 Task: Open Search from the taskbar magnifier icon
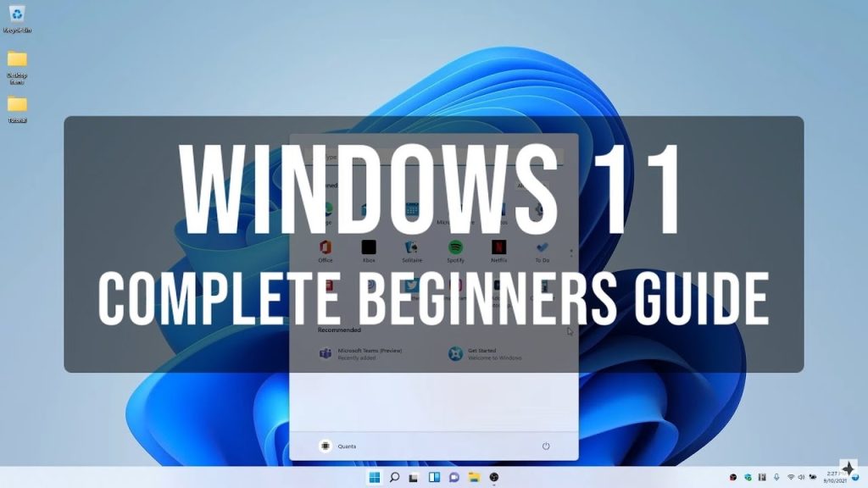394,478
